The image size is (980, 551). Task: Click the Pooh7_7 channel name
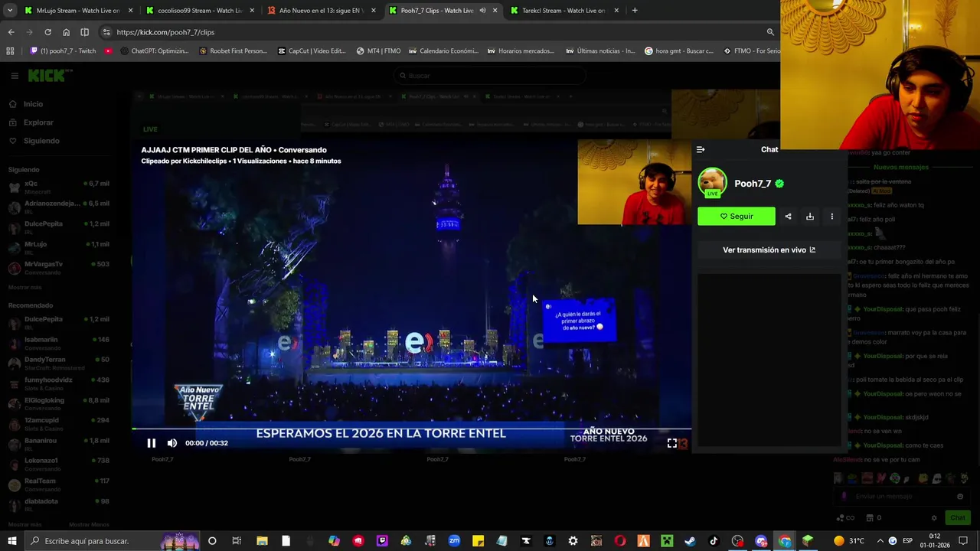pyautogui.click(x=753, y=184)
